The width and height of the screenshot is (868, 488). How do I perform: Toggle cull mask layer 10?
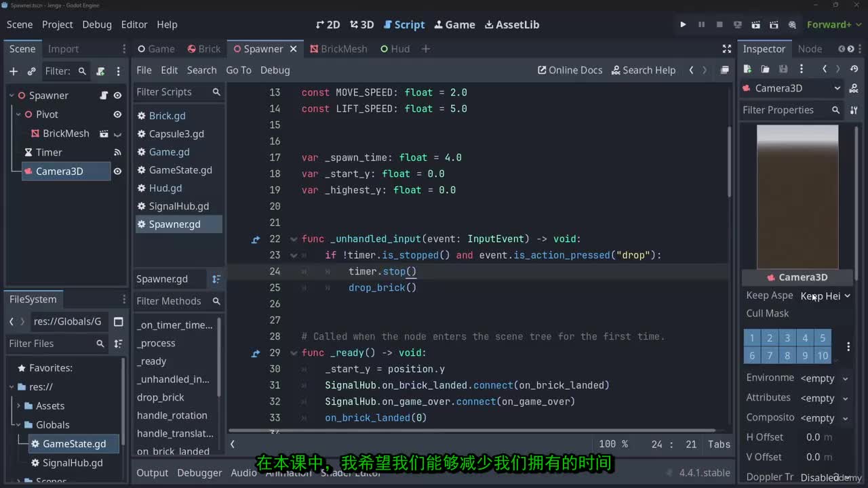[823, 355]
